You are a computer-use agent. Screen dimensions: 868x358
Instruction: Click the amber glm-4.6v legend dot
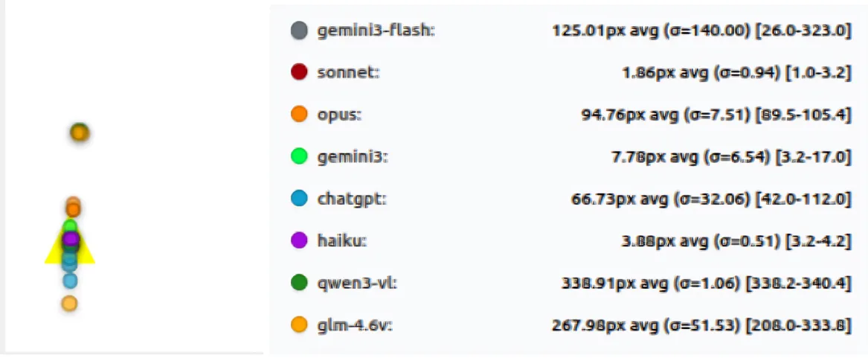coord(299,325)
